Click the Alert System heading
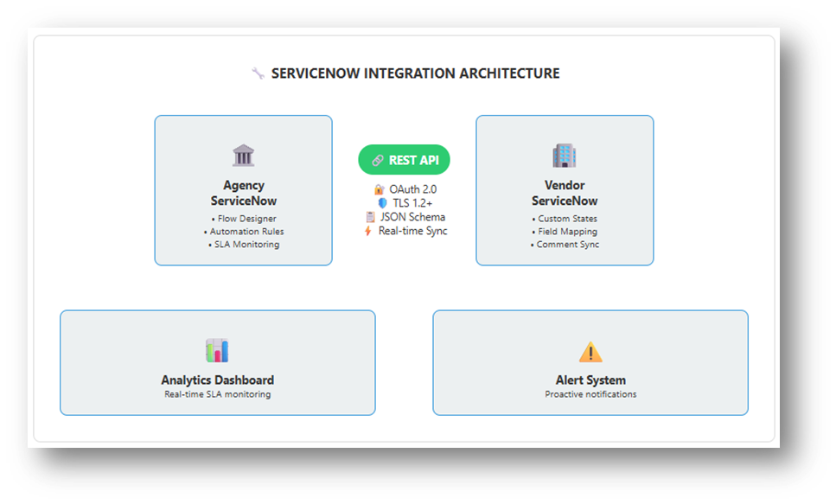Screen dimensions: 836x504 point(590,380)
